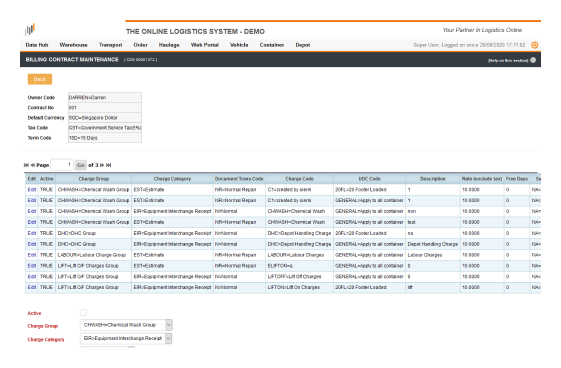Jump to the last page arrow icon
The width and height of the screenshot is (561, 368).
pyautogui.click(x=109, y=165)
